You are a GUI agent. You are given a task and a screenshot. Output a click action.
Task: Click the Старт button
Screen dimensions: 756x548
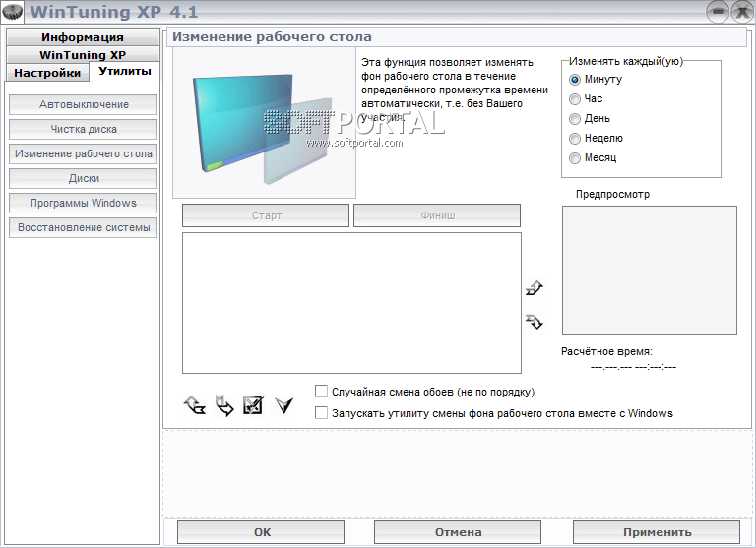[x=266, y=215]
